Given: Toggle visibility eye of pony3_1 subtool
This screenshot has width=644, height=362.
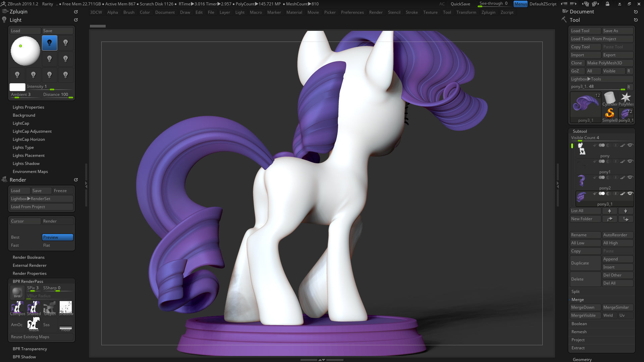Looking at the screenshot, I should 630,193.
